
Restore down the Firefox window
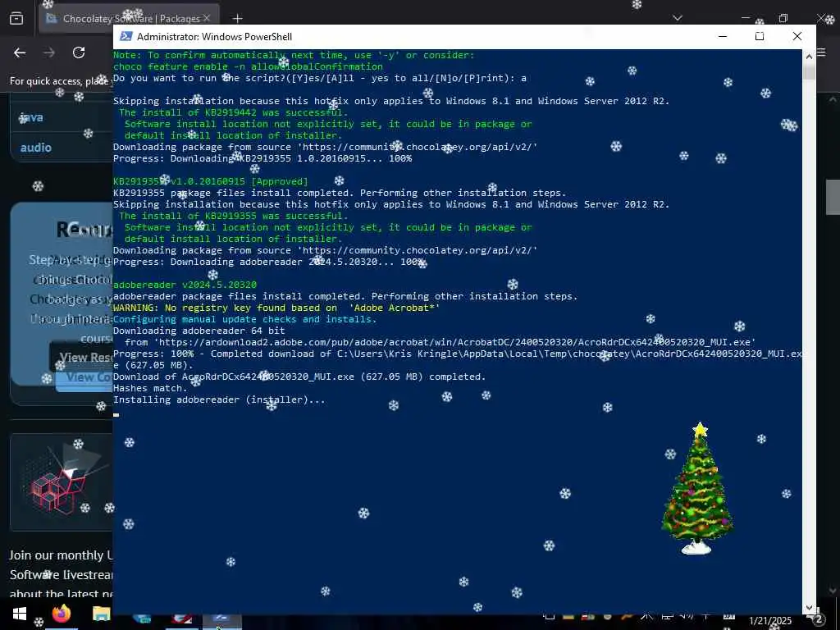(783, 18)
